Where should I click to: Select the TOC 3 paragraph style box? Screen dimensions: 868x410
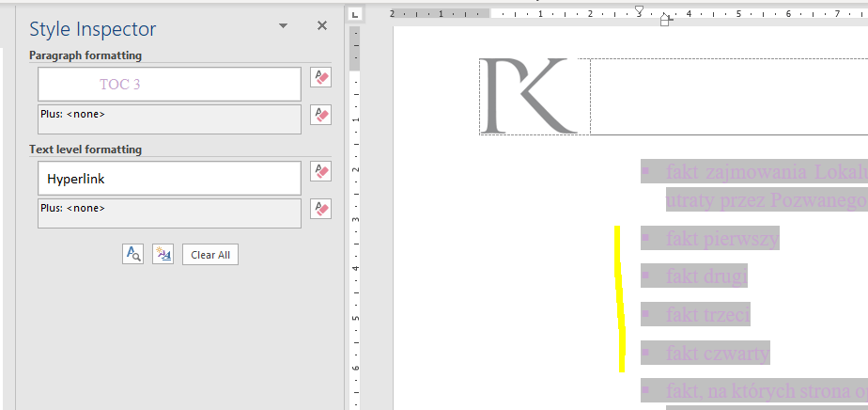169,85
